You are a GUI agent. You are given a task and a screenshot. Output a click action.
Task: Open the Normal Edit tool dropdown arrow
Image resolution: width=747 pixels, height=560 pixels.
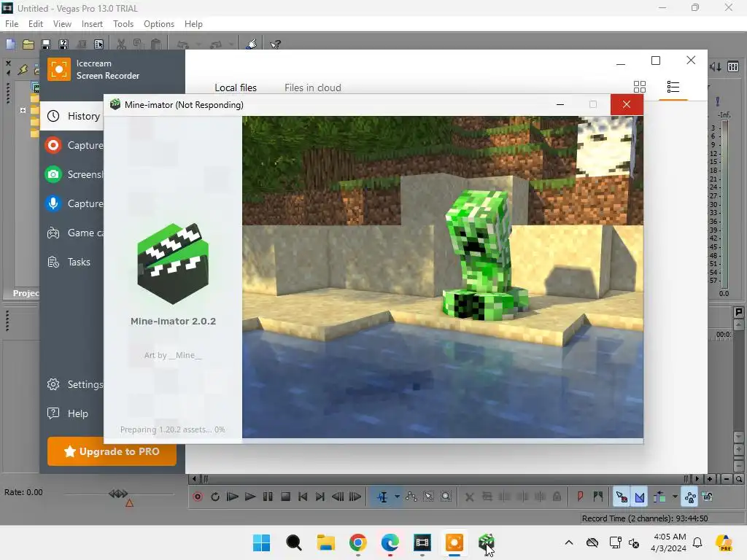397,497
